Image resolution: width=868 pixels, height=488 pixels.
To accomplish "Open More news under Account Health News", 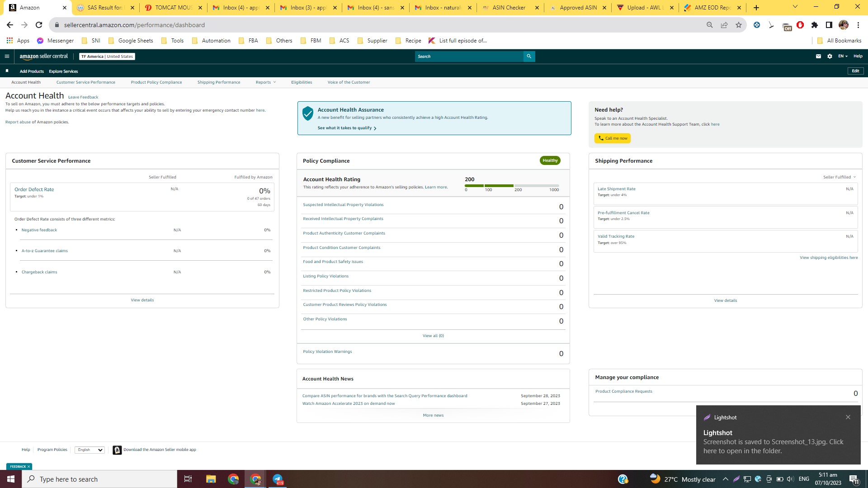I will point(433,415).
